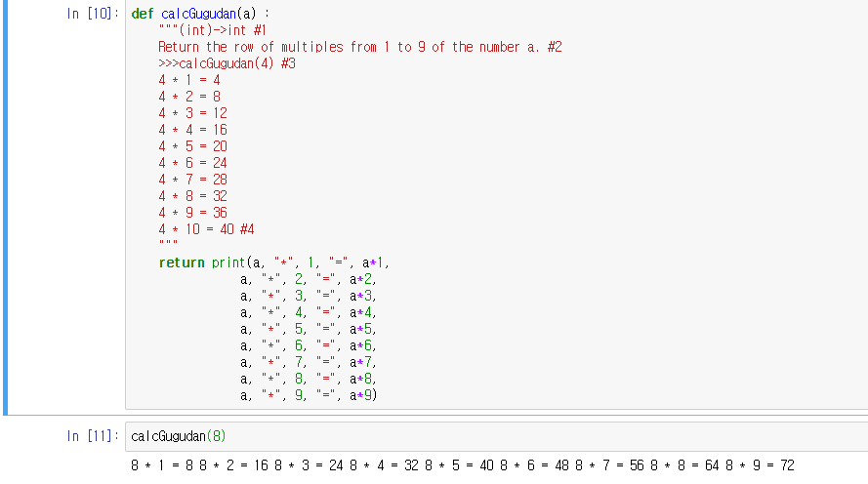The width and height of the screenshot is (868, 484).
Task: Click the code line ending with a*2,
Action: (309, 279)
